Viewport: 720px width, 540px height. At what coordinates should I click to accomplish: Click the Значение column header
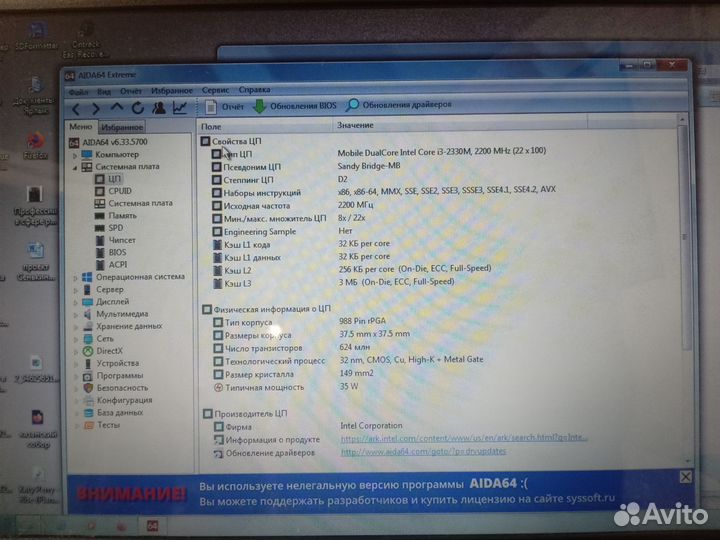(x=460, y=124)
